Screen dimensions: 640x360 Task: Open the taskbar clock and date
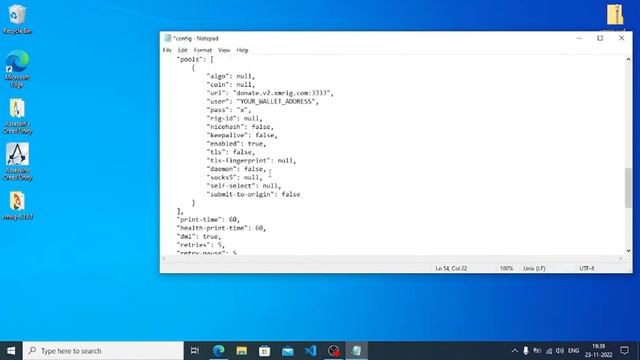[x=598, y=351]
